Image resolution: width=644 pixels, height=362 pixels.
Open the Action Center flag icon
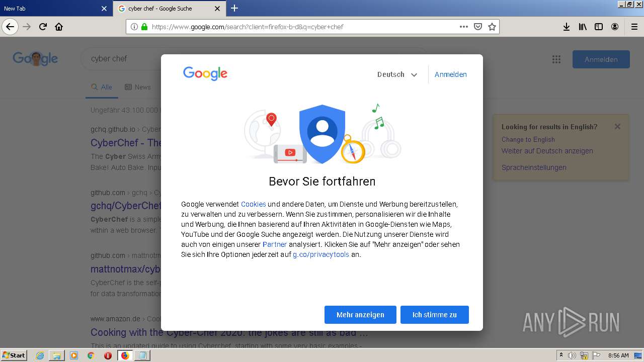(x=596, y=355)
